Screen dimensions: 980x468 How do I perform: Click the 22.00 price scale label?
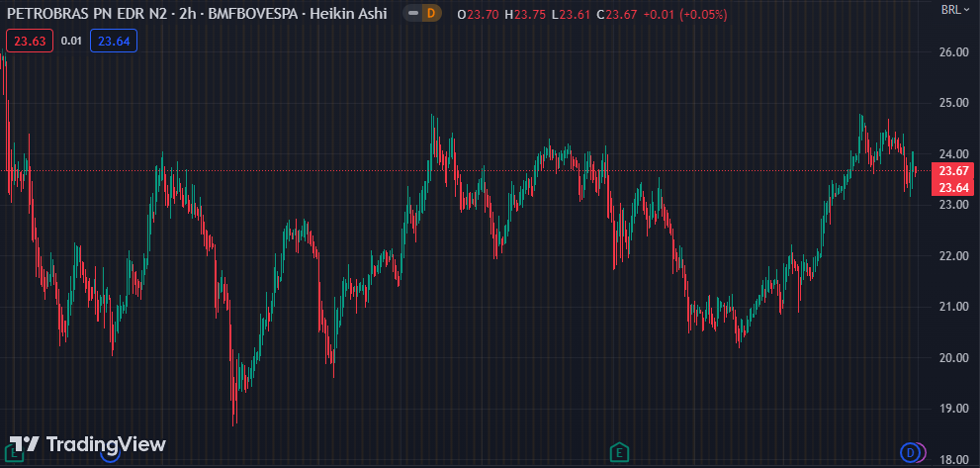point(953,256)
